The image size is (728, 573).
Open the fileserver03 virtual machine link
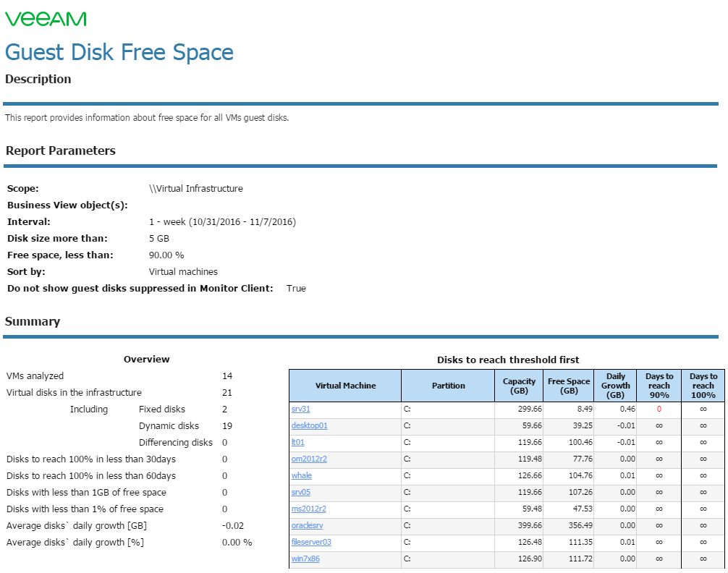[x=311, y=543]
